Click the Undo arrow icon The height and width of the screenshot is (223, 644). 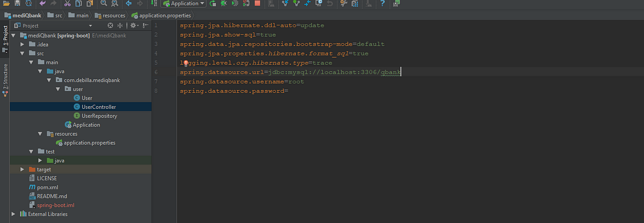coord(42,4)
